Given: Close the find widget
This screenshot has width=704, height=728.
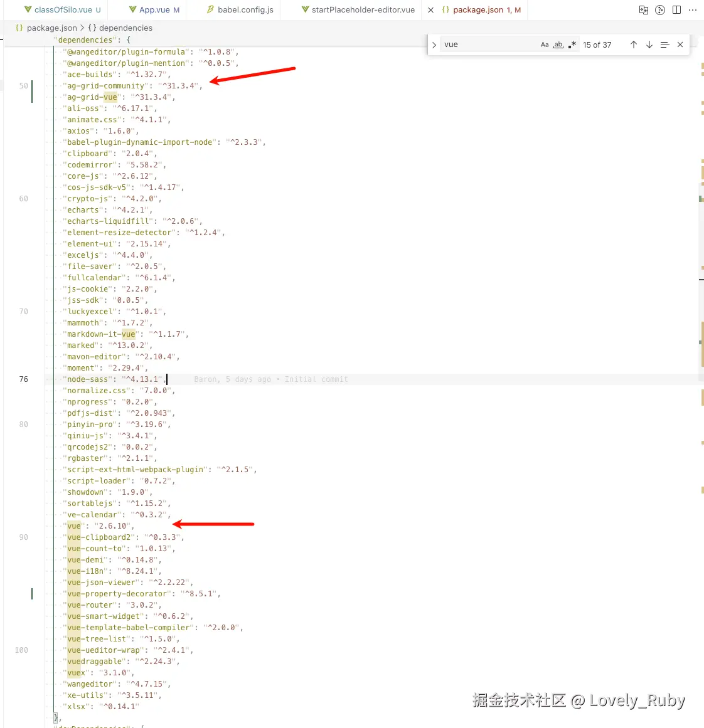Looking at the screenshot, I should [x=680, y=45].
